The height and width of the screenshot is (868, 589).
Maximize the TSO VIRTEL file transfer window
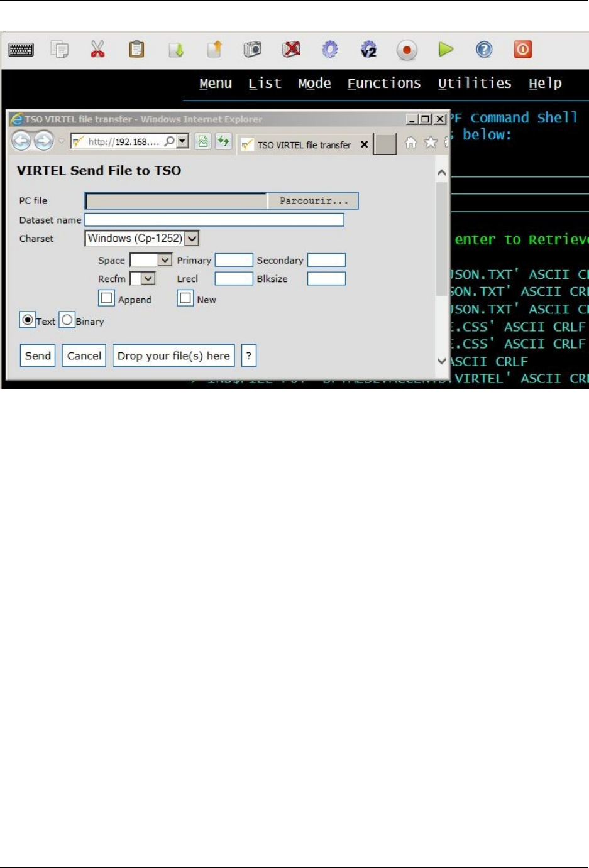tap(426, 119)
